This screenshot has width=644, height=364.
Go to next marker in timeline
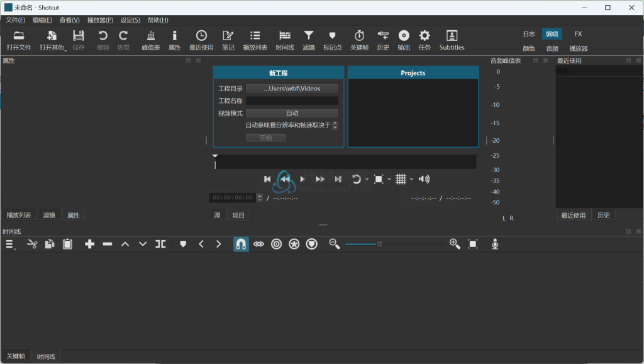(x=218, y=244)
